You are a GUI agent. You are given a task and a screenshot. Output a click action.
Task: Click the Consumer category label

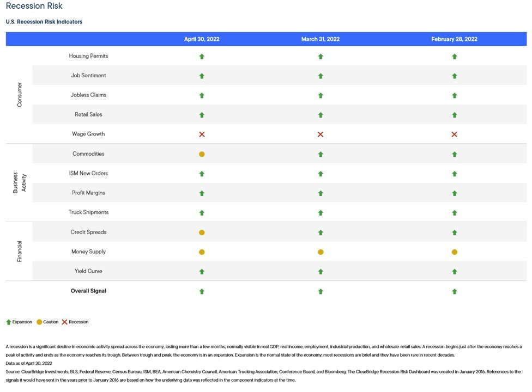coord(20,94)
